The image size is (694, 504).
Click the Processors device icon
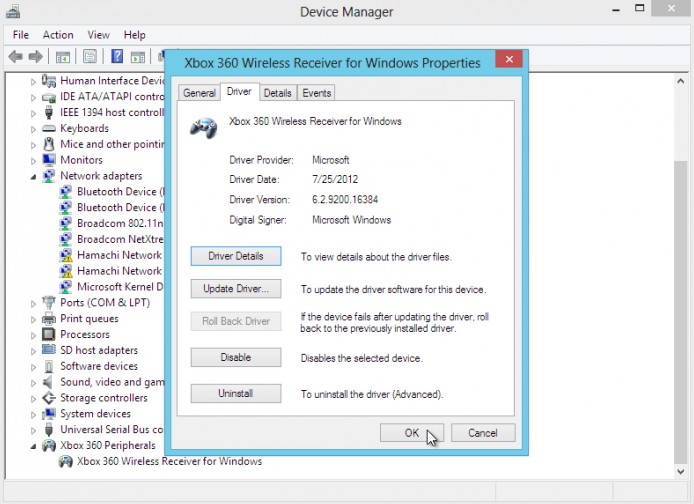pos(49,334)
